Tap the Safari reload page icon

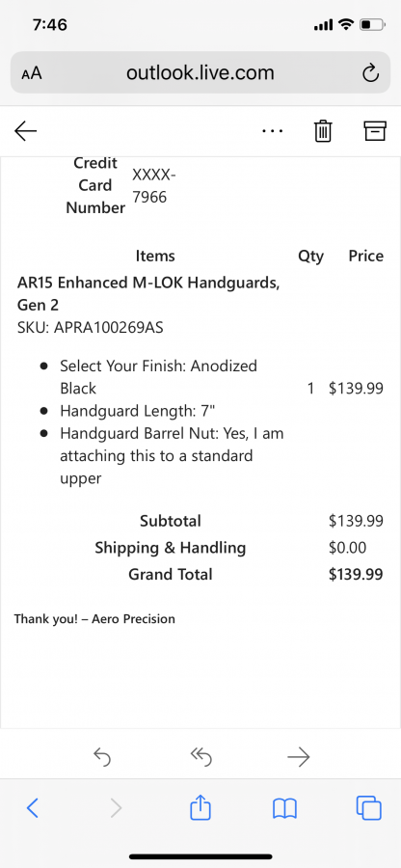click(x=370, y=73)
